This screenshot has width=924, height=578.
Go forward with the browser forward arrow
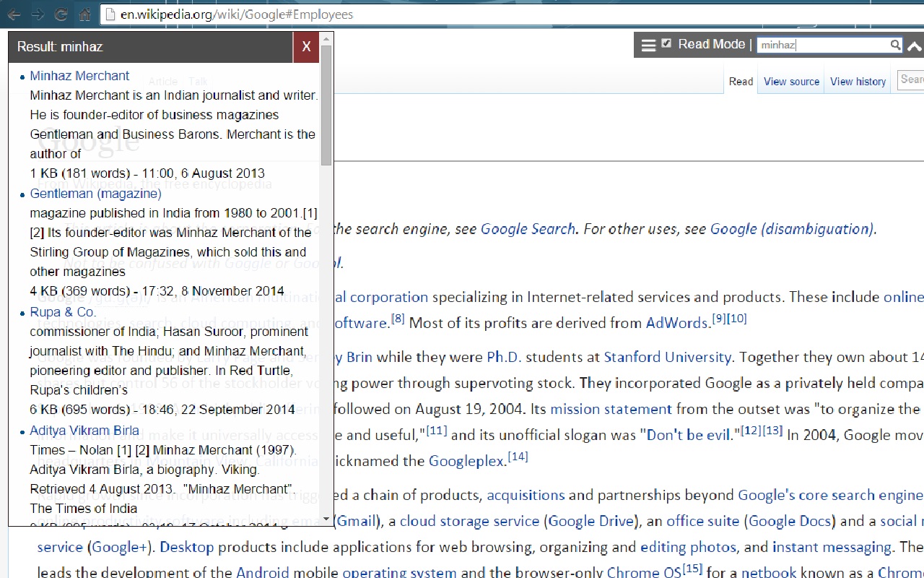tap(38, 14)
